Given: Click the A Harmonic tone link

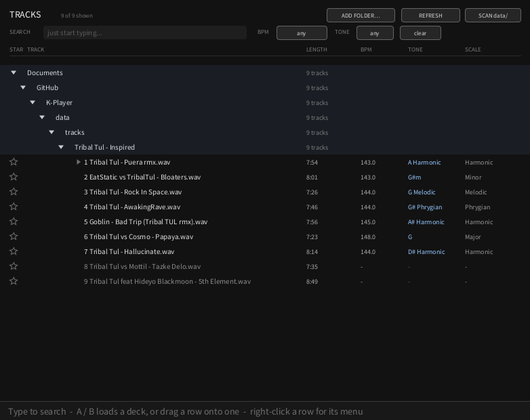Looking at the screenshot, I should point(424,162).
